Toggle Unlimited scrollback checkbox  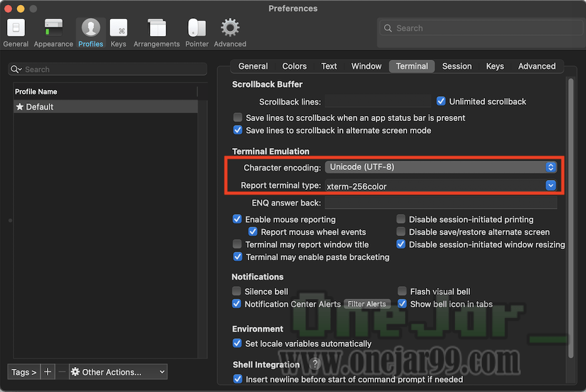tap(441, 101)
